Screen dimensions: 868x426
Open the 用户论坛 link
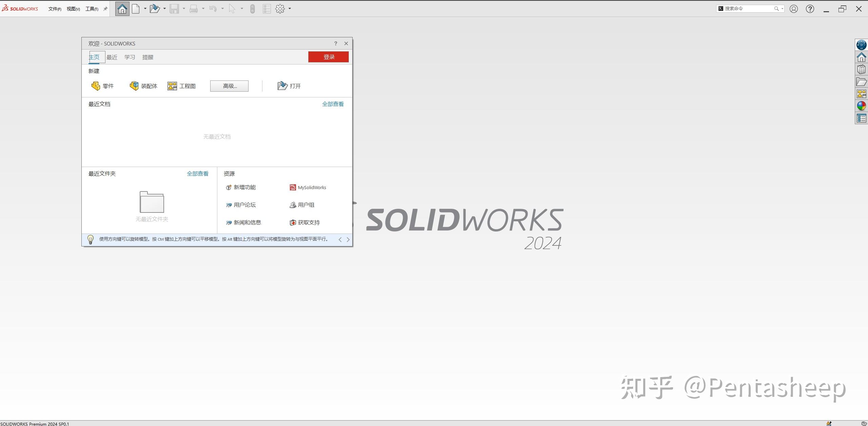[241, 205]
